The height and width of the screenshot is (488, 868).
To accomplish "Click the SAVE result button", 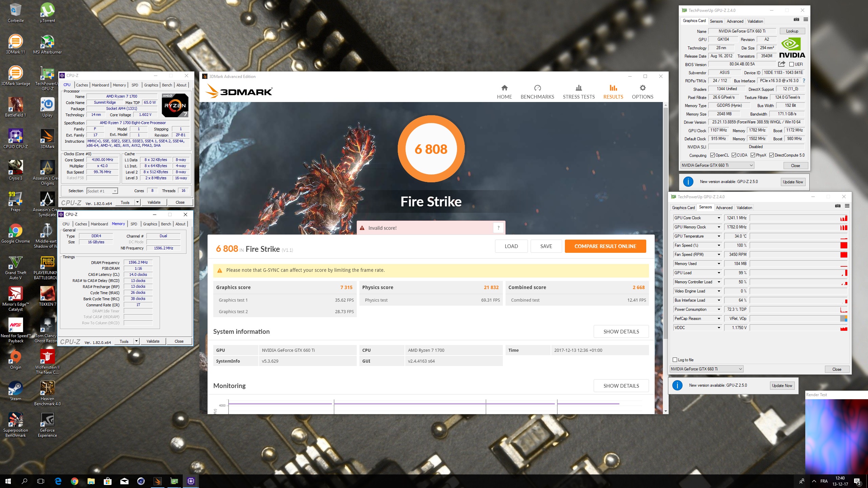I will pyautogui.click(x=546, y=246).
